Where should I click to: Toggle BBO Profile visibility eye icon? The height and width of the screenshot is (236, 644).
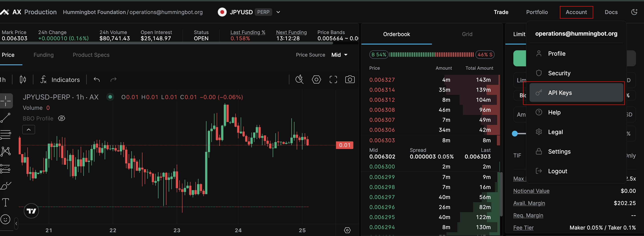pyautogui.click(x=62, y=118)
